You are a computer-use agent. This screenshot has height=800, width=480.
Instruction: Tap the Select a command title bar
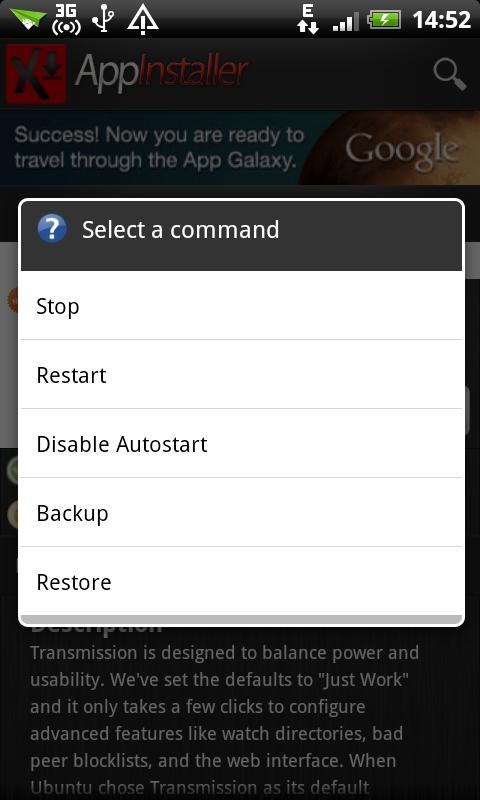[241, 235]
